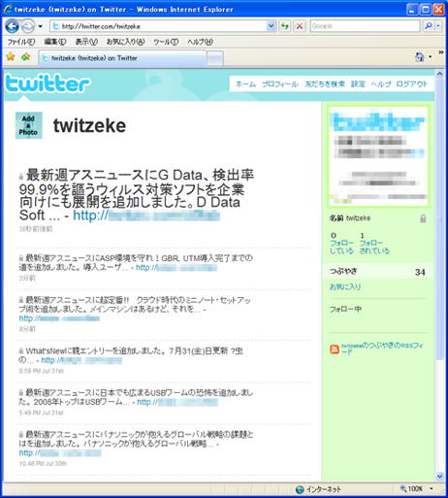Open the zoom level dropdown arrow
This screenshot has height=498, width=448.
tap(432, 488)
